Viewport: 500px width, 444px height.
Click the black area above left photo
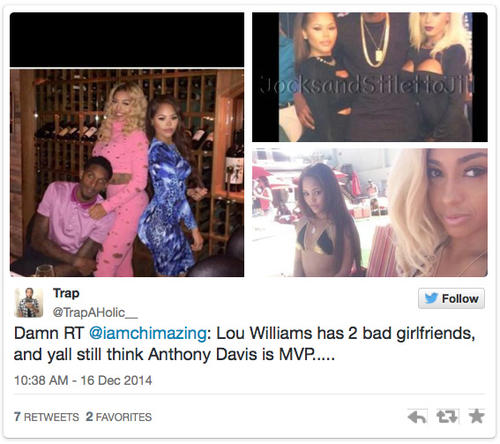pos(127,40)
